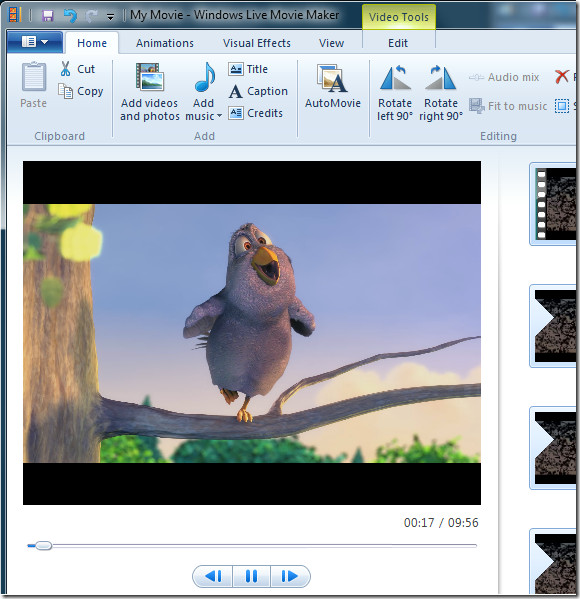Image resolution: width=580 pixels, height=599 pixels.
Task: Undo the last action
Action: point(70,16)
